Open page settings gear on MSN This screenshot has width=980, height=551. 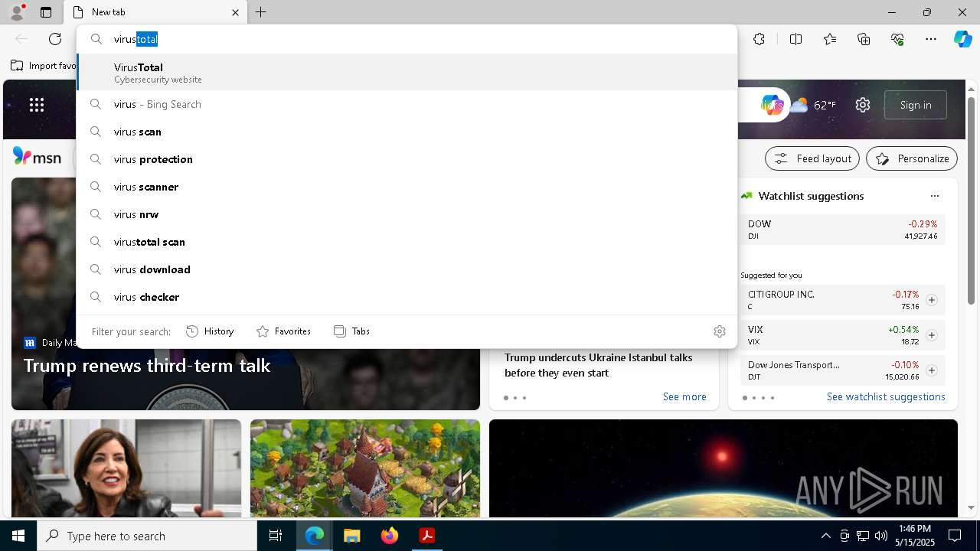click(863, 105)
